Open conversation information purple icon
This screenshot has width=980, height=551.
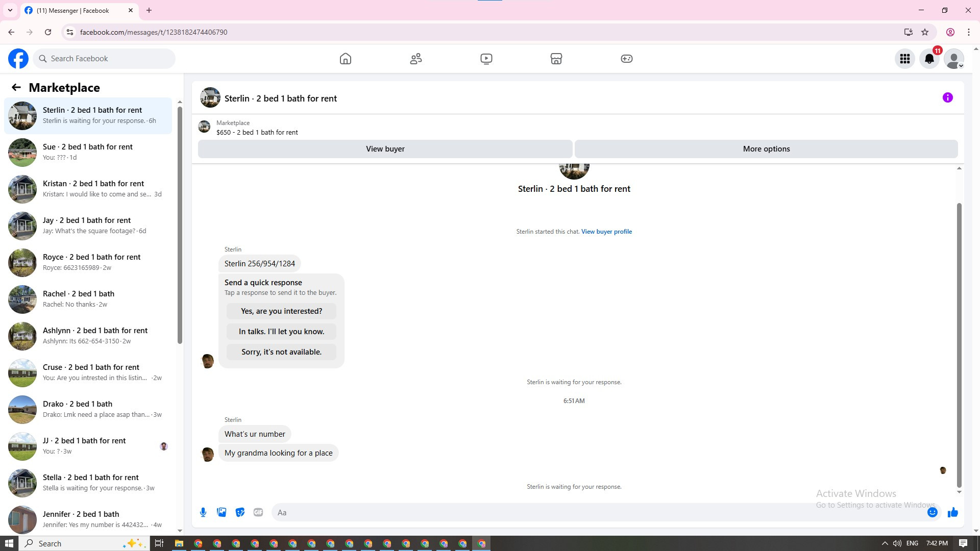(x=947, y=97)
